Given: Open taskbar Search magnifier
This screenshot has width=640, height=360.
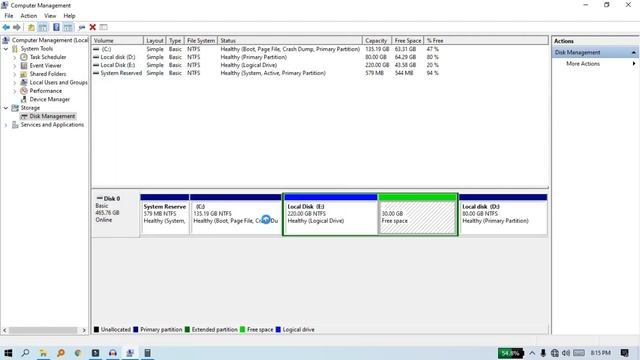Looking at the screenshot, I should [25, 353].
